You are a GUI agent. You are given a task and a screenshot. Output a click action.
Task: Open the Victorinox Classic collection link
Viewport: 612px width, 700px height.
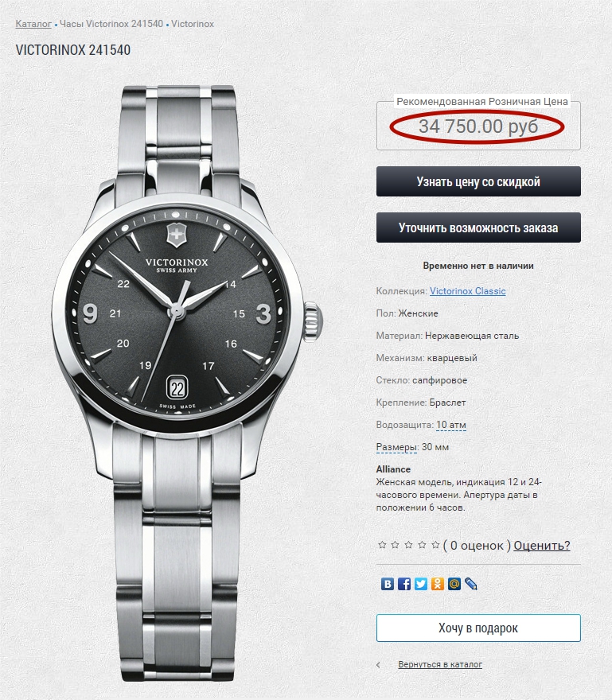tap(468, 291)
